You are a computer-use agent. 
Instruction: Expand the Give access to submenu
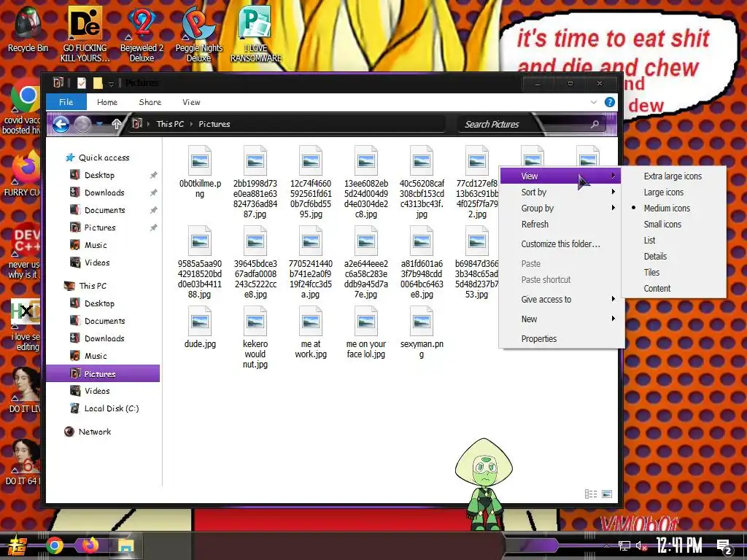click(x=561, y=300)
